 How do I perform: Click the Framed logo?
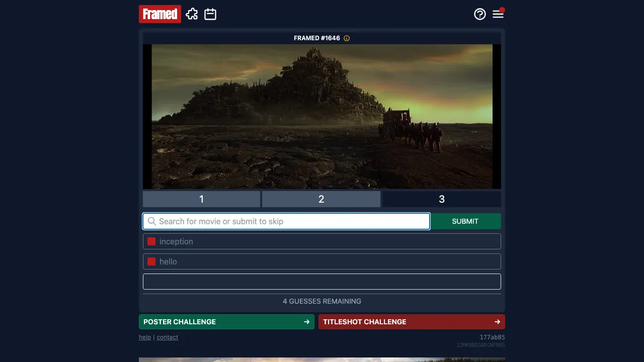pyautogui.click(x=160, y=14)
